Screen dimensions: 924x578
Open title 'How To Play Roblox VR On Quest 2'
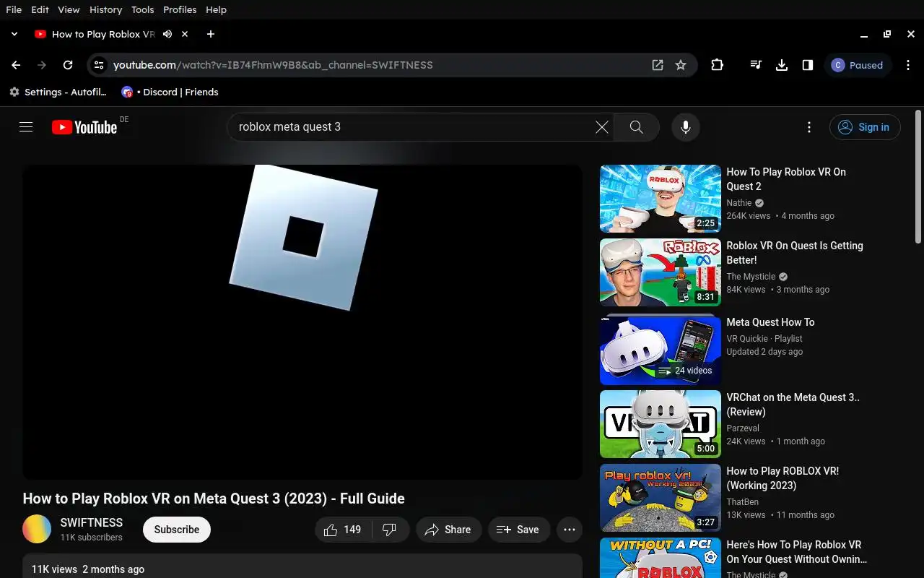[786, 179]
